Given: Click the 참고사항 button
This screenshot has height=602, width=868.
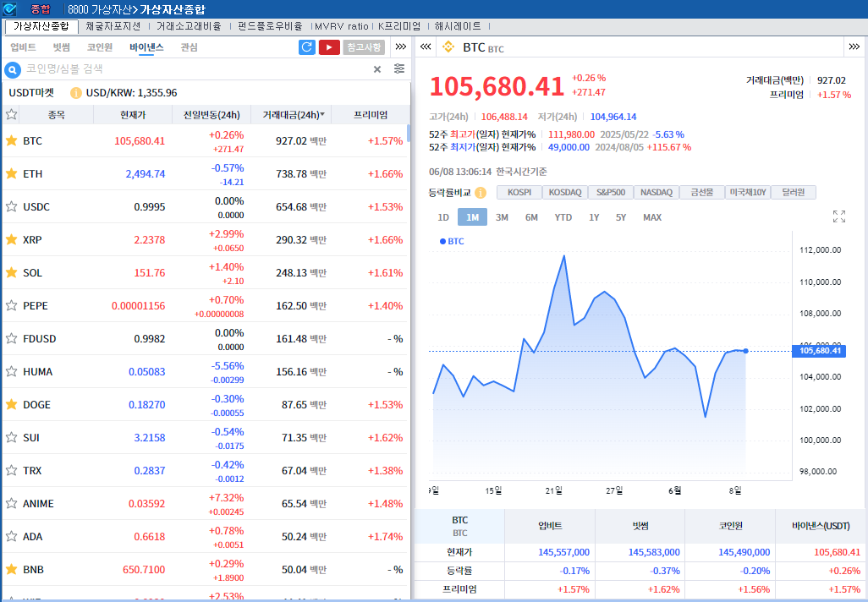Looking at the screenshot, I should click(364, 47).
